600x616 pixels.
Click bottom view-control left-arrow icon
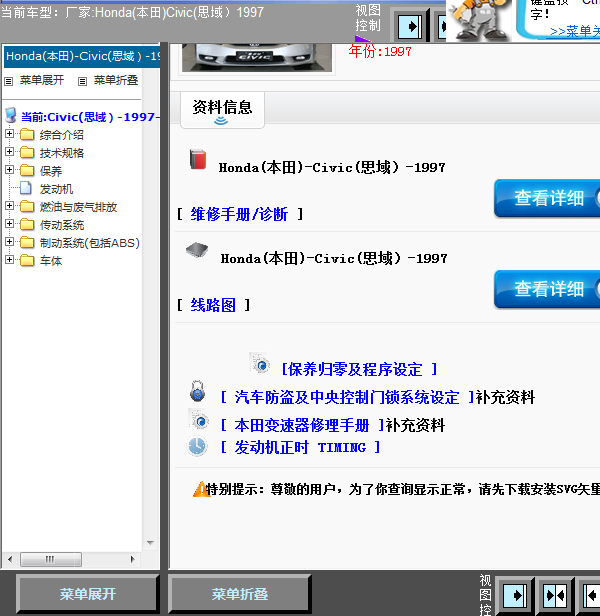coord(592,596)
